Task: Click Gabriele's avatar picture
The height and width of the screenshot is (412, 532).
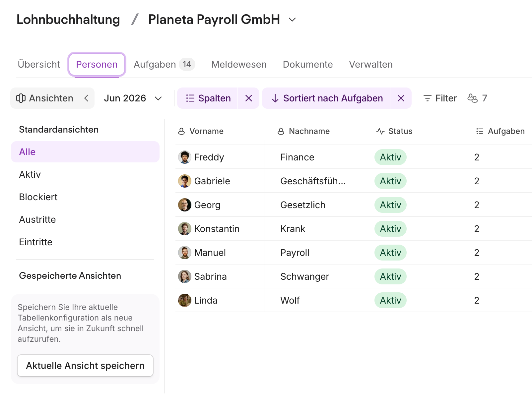Action: tap(185, 181)
